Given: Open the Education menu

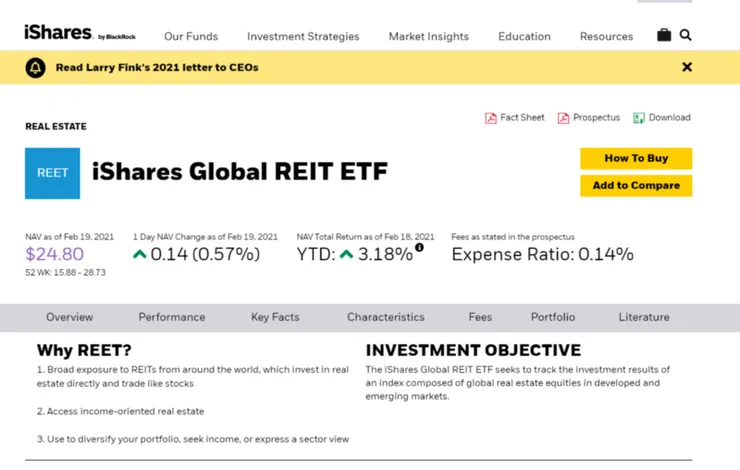Looking at the screenshot, I should (524, 36).
